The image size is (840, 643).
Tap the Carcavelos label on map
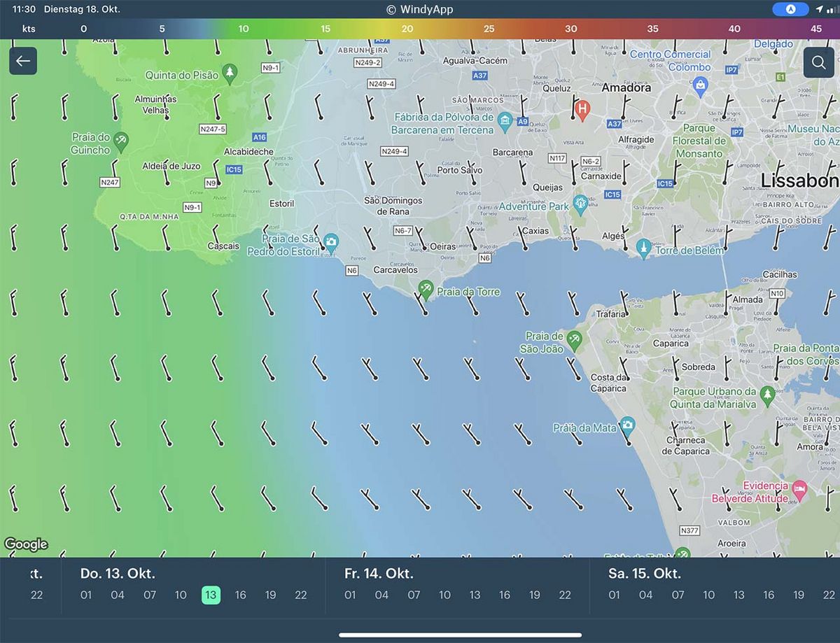tap(395, 269)
